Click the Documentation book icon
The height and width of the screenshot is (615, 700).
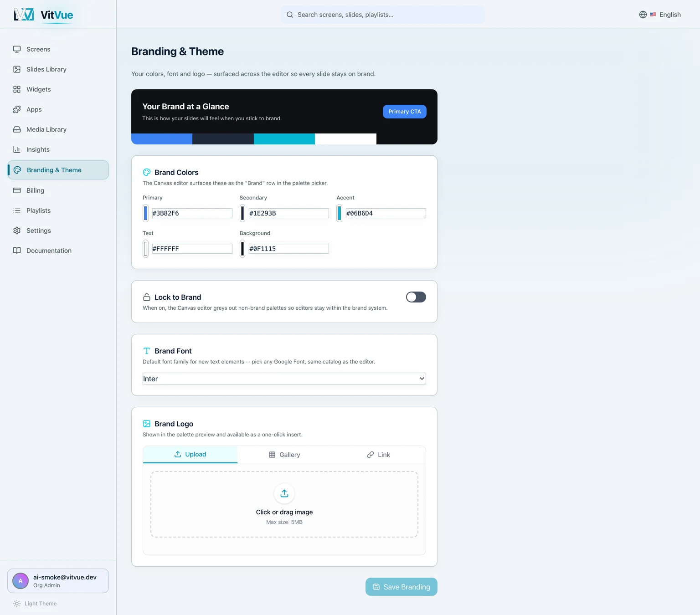(17, 251)
